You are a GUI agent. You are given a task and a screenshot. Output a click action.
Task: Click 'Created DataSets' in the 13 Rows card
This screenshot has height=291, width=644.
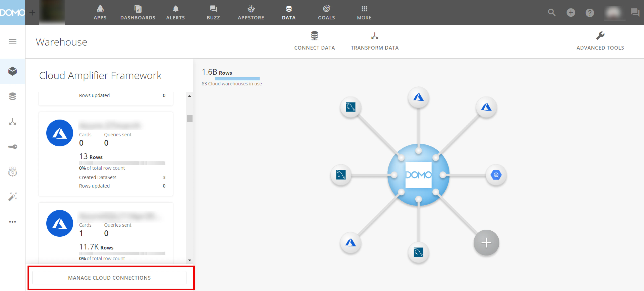click(x=98, y=177)
